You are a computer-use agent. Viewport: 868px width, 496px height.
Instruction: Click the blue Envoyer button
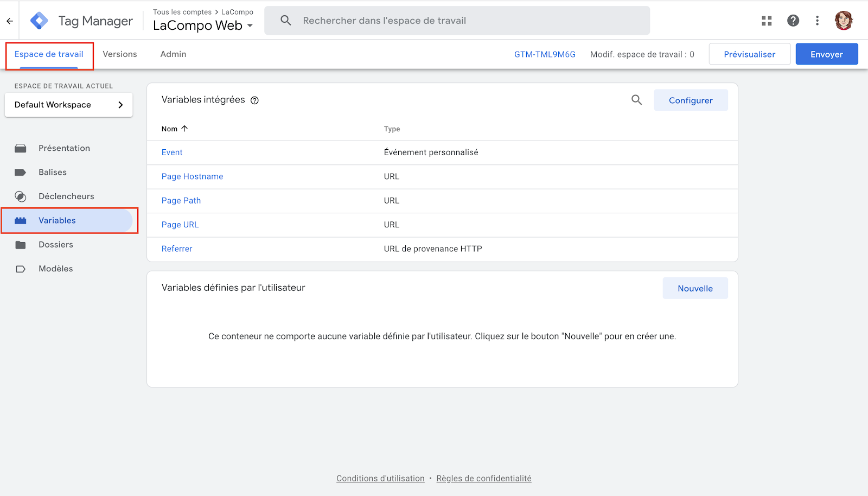point(827,54)
